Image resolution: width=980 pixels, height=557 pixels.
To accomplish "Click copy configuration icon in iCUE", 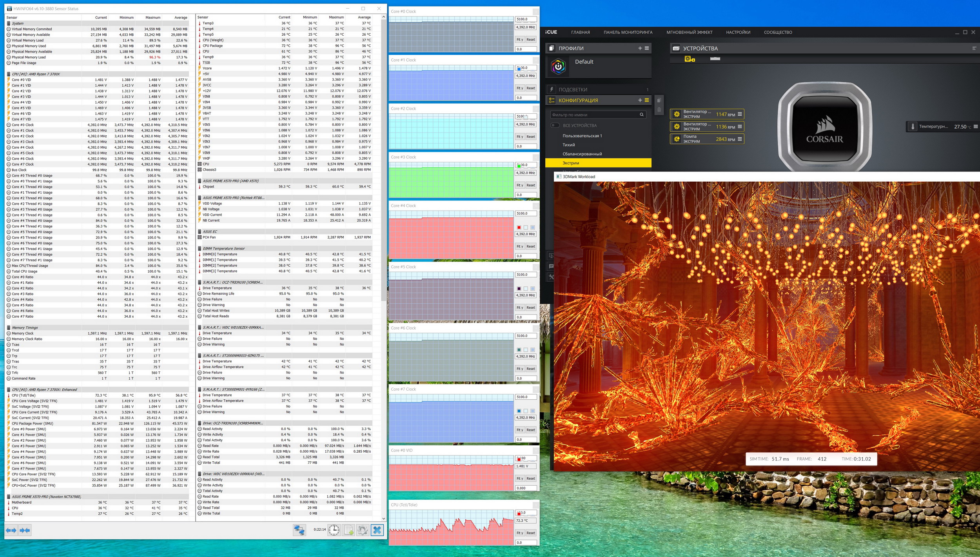I will (659, 100).
